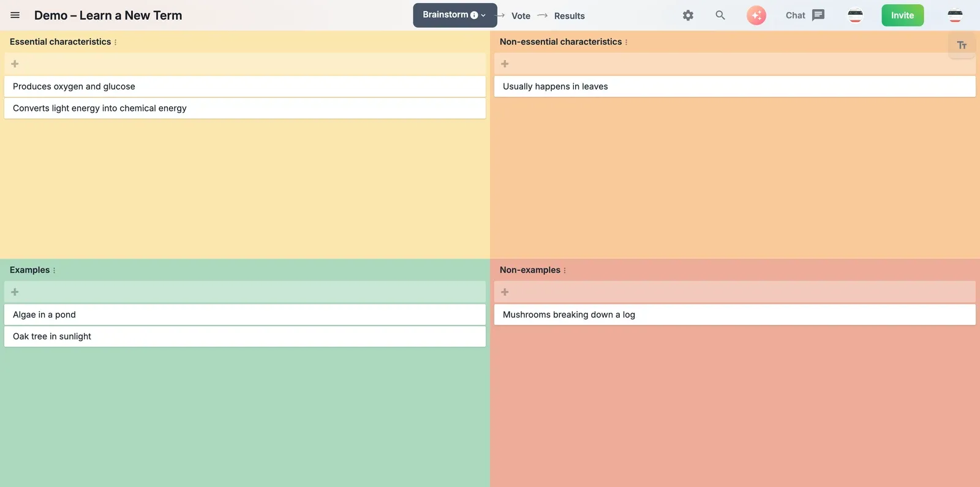The height and width of the screenshot is (487, 980).
Task: Click the search magnifier icon
Action: click(720, 15)
